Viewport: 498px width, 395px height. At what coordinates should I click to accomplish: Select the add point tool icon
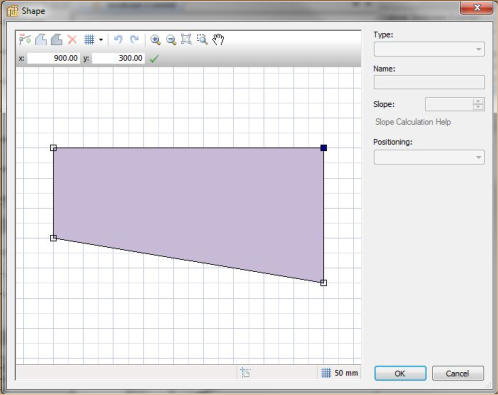pos(25,40)
